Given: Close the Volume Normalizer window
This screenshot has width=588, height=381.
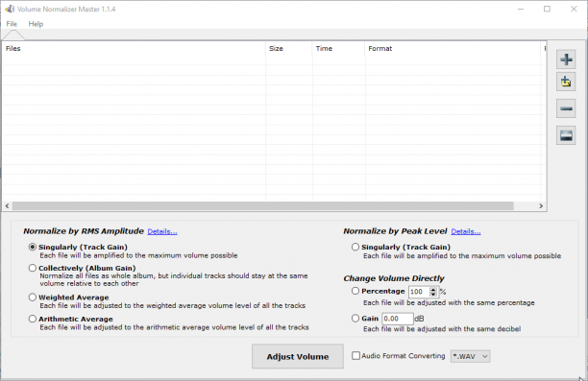Looking at the screenshot, I should (x=574, y=9).
